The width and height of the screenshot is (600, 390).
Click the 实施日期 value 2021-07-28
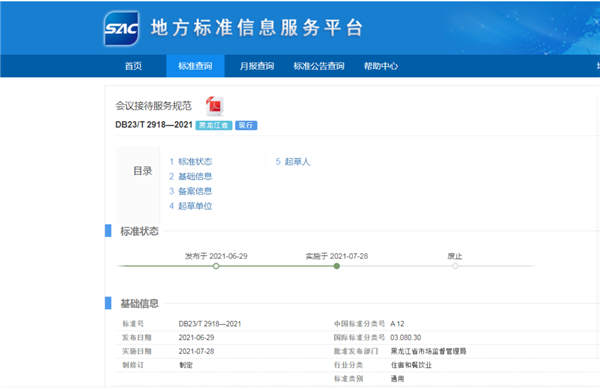[196, 351]
